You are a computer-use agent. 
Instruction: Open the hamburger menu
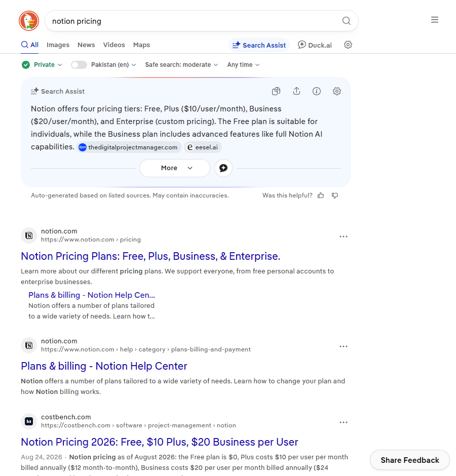[434, 20]
